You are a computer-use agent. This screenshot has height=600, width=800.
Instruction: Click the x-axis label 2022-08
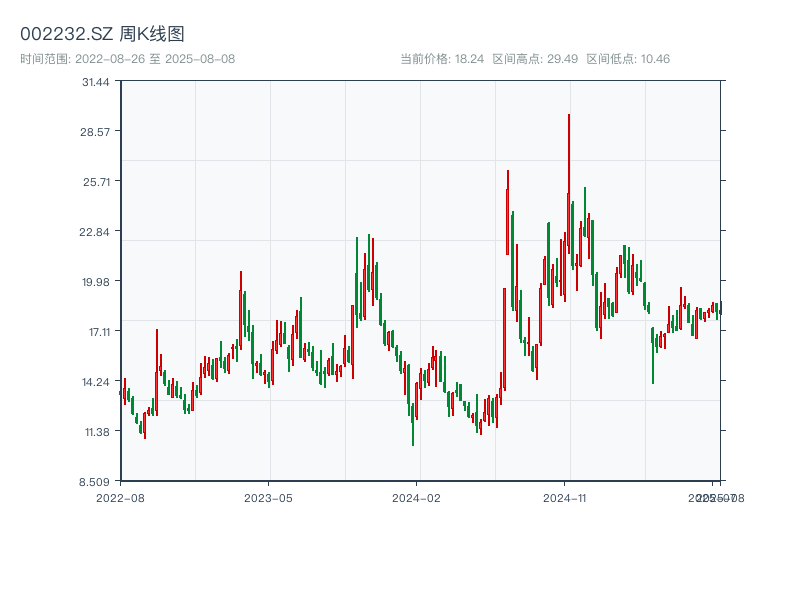pos(120,498)
